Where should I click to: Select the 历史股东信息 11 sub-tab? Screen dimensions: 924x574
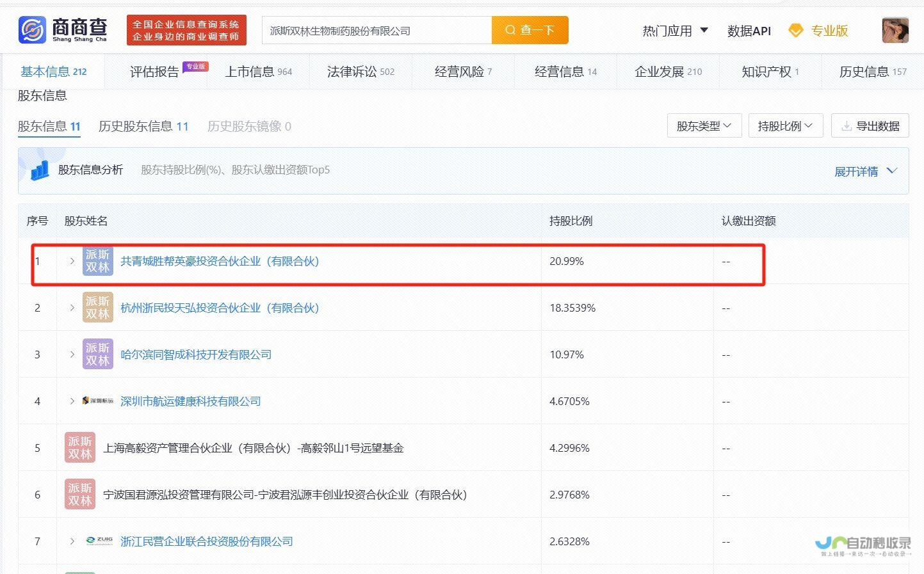143,126
